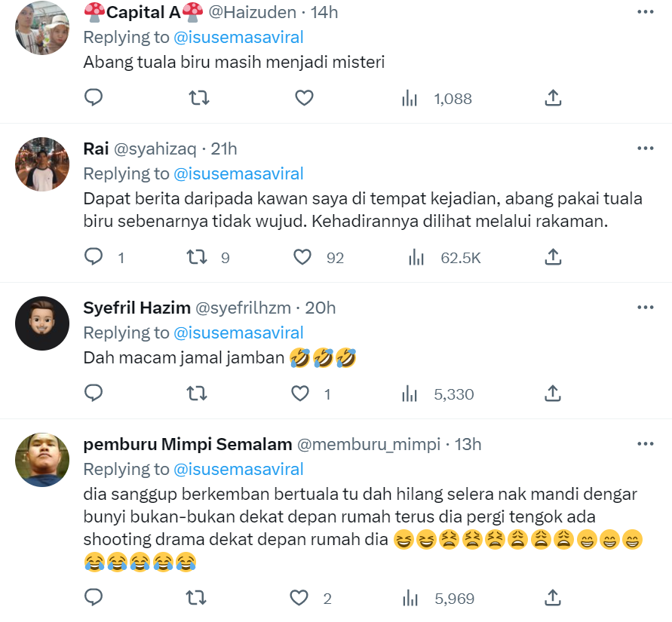Like the tweet by Haizuden

click(x=304, y=98)
